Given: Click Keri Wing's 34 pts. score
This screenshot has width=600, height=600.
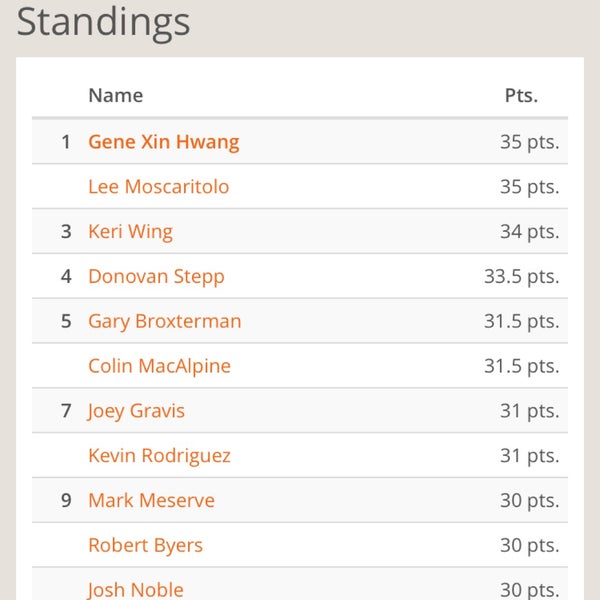Looking at the screenshot, I should (x=529, y=232).
